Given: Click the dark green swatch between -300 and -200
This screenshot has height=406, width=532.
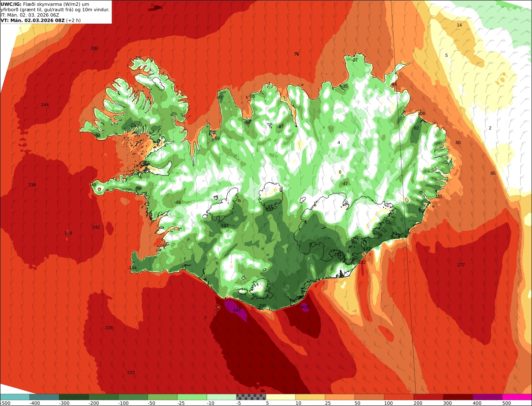Looking at the screenshot, I should 74,397.
